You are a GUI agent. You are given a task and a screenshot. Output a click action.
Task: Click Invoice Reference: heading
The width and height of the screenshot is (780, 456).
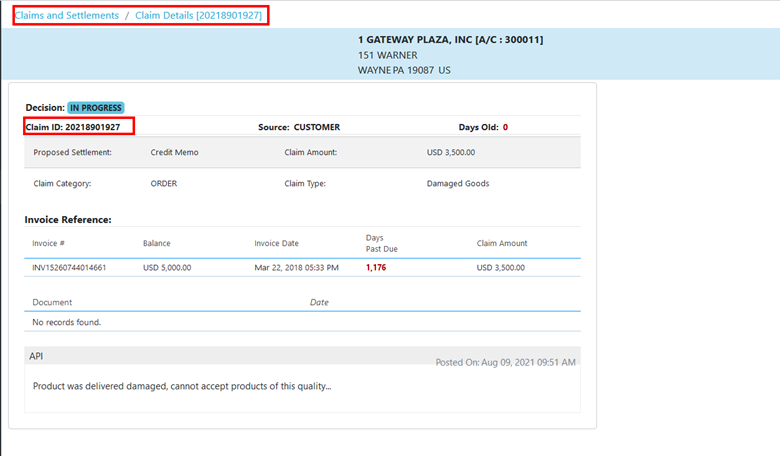pyautogui.click(x=68, y=220)
